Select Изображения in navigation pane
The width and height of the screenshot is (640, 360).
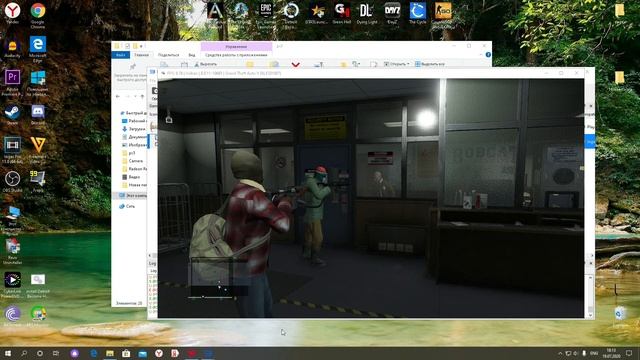point(135,145)
